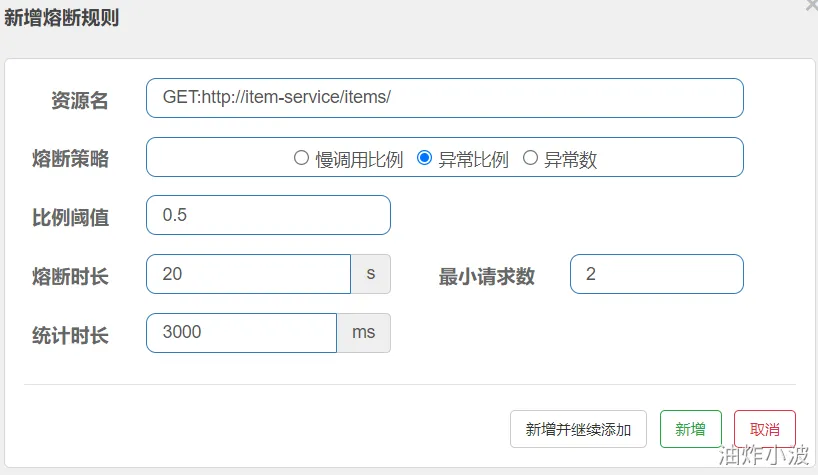Image resolution: width=818 pixels, height=475 pixels.
Task: Click the 统计时长 label text
Action: point(70,335)
